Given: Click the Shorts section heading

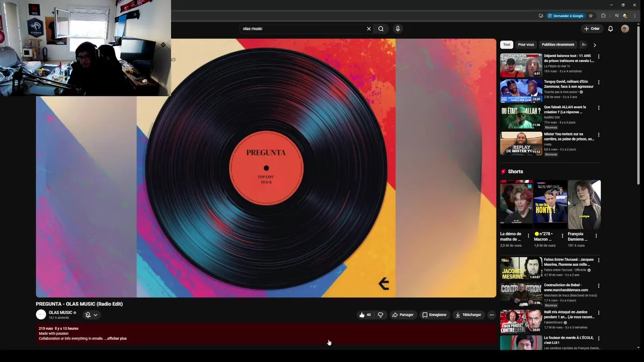Looking at the screenshot, I should [515, 171].
